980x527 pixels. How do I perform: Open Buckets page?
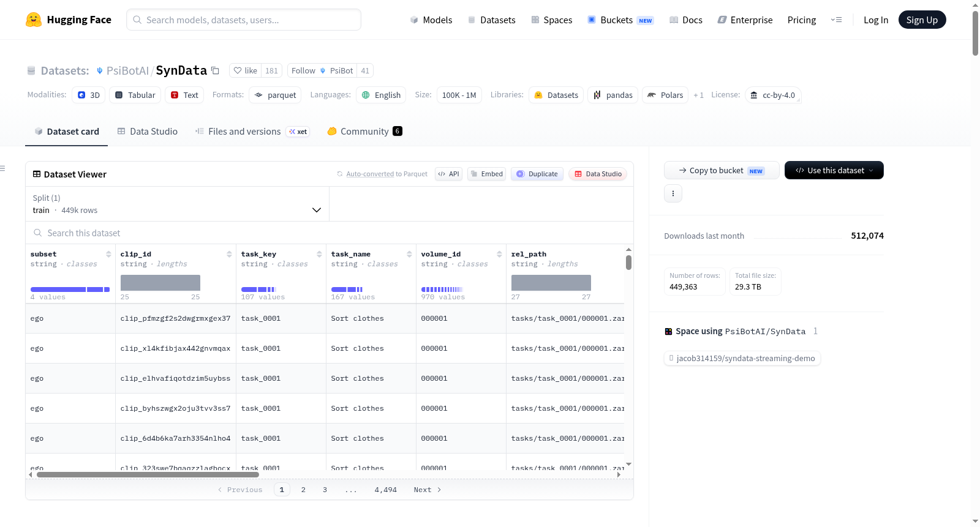[x=620, y=20]
